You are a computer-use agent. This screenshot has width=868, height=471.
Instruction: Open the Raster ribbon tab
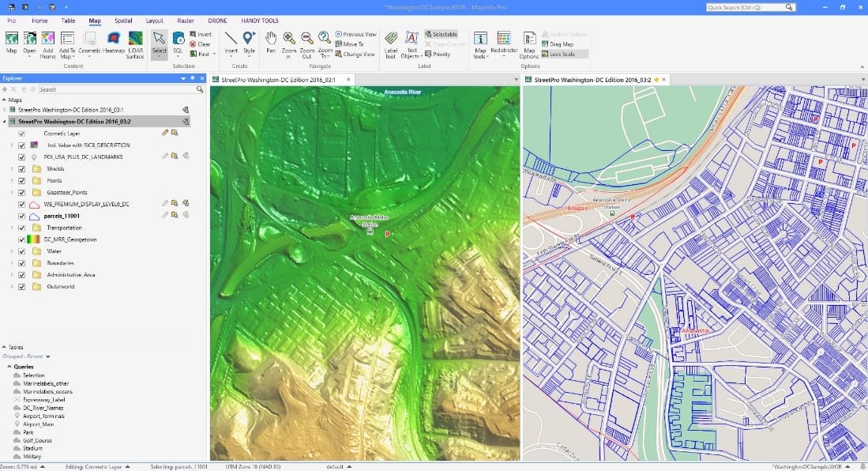(186, 21)
